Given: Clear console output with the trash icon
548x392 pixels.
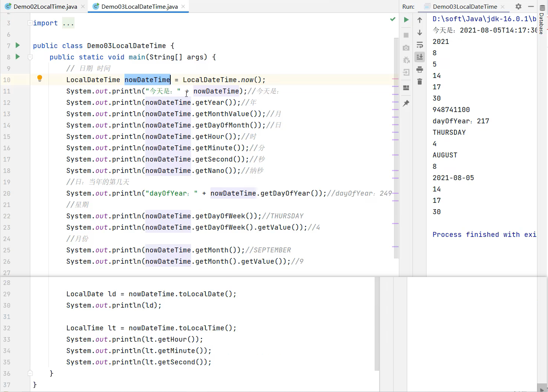Looking at the screenshot, I should point(420,82).
